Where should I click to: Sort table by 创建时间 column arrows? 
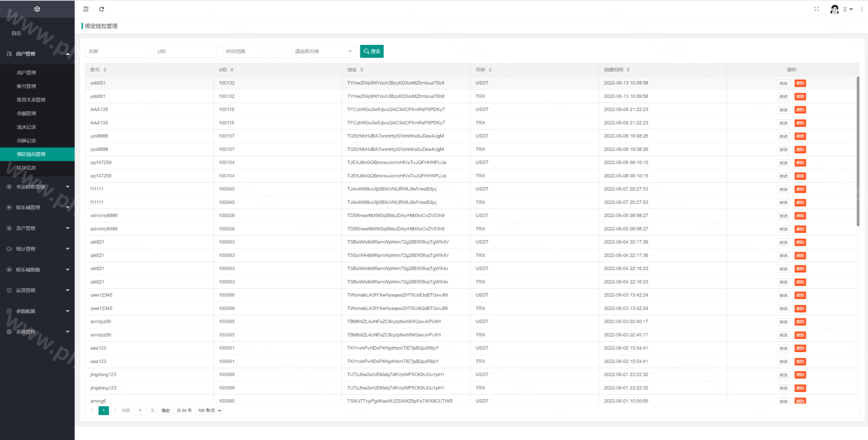(628, 70)
